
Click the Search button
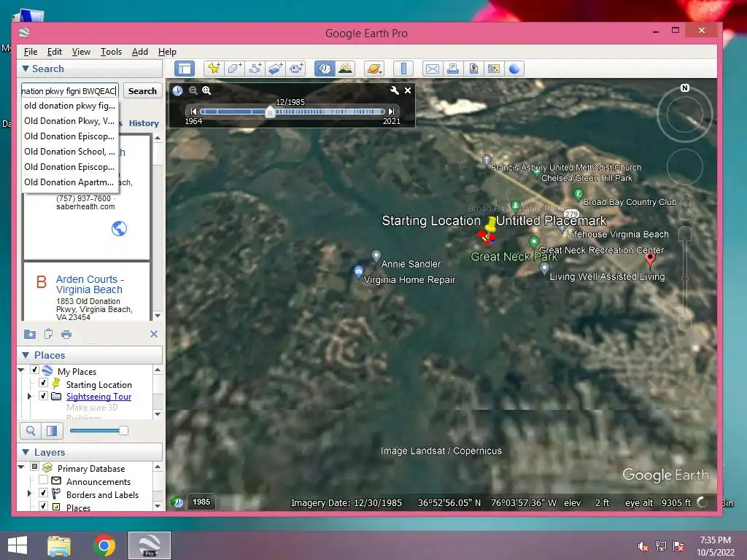tap(142, 91)
